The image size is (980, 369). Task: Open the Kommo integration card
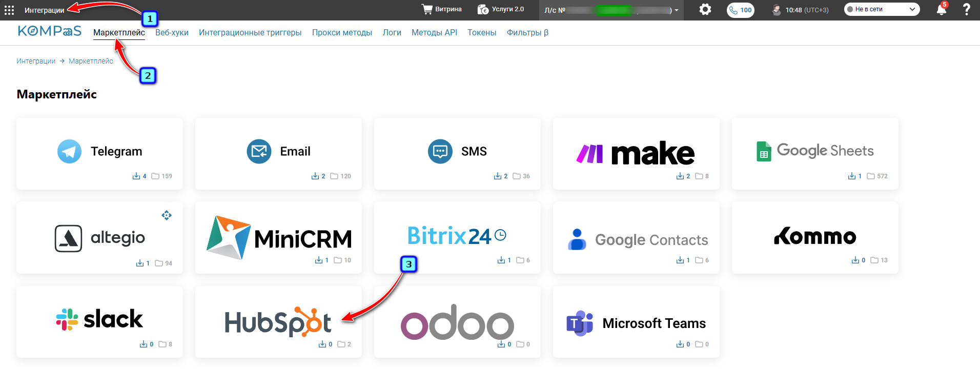(815, 238)
